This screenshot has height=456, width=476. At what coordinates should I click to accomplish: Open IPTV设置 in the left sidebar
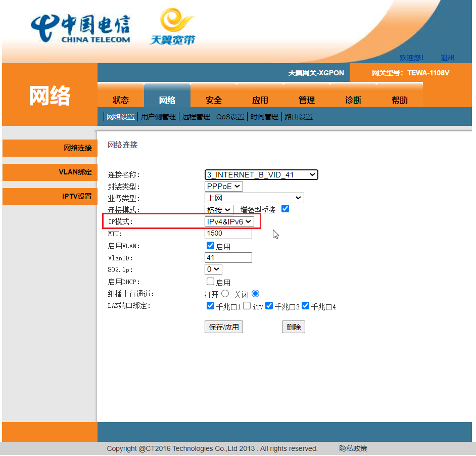[50, 197]
